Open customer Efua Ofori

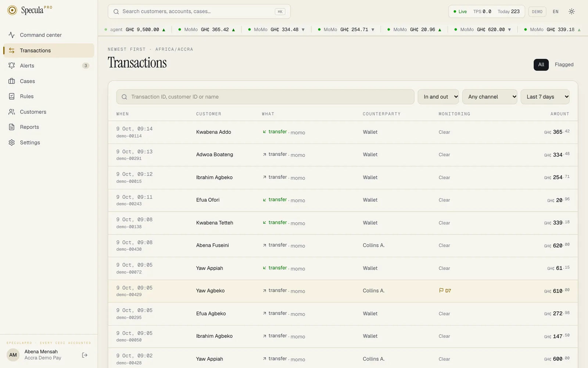coord(208,200)
